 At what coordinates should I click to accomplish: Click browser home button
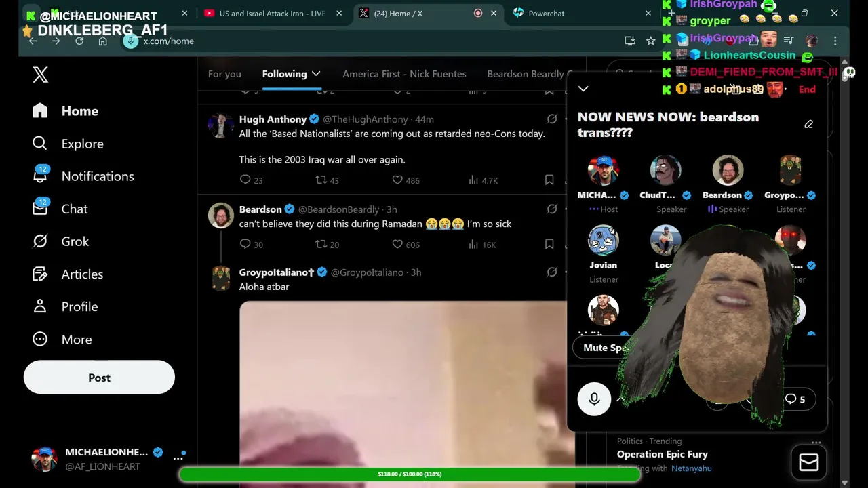click(102, 41)
